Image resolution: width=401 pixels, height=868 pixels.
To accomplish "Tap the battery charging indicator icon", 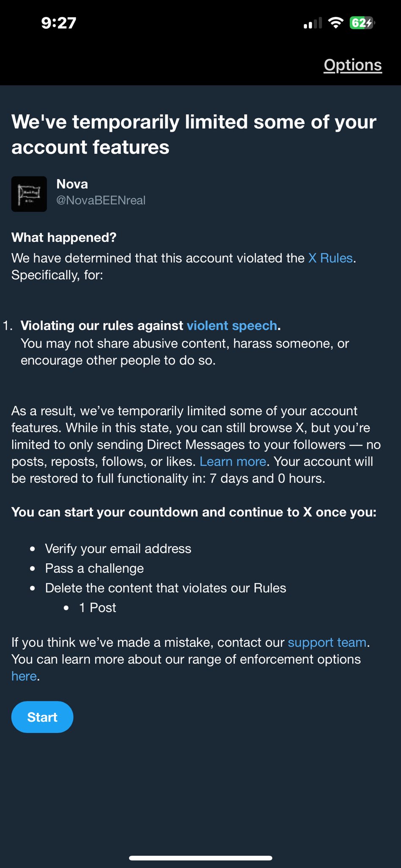I will tap(362, 23).
